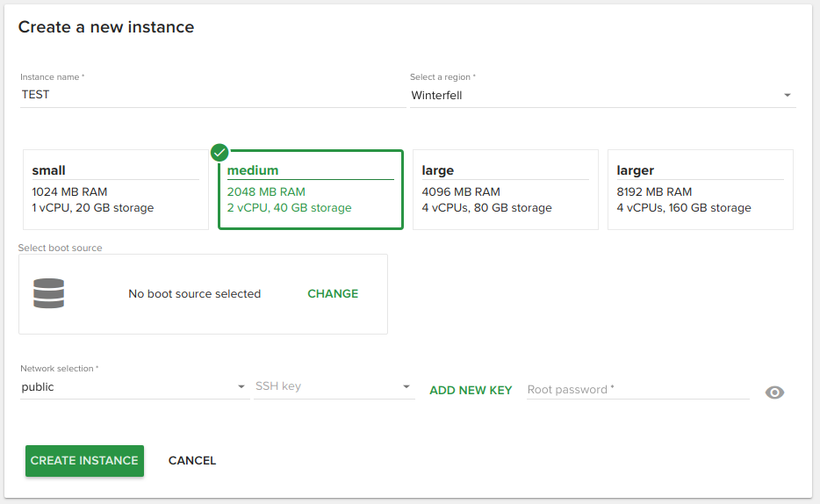
Task: Click the ADD NEW KEY button
Action: click(471, 391)
